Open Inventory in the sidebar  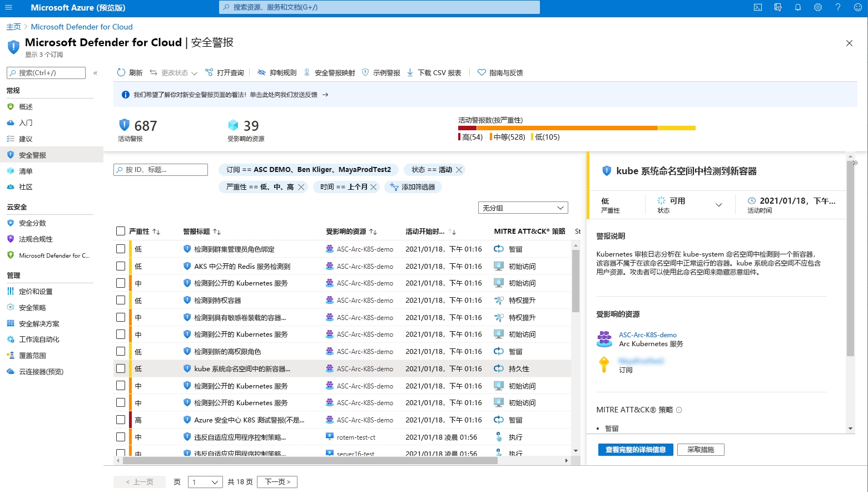(26, 171)
